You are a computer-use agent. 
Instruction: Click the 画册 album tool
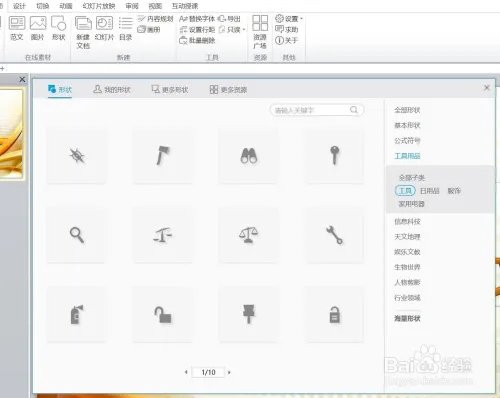tap(149, 30)
